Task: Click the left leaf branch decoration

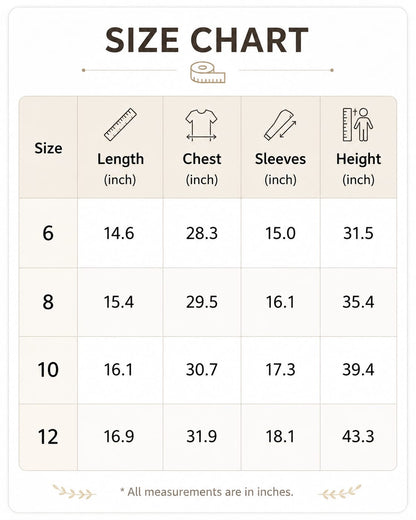Action: 74,492
